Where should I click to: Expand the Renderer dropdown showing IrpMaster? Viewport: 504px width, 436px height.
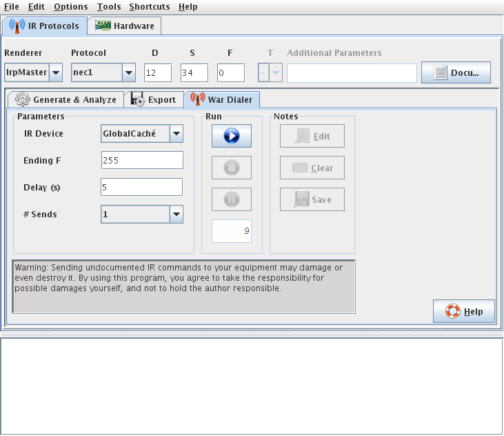click(x=56, y=72)
